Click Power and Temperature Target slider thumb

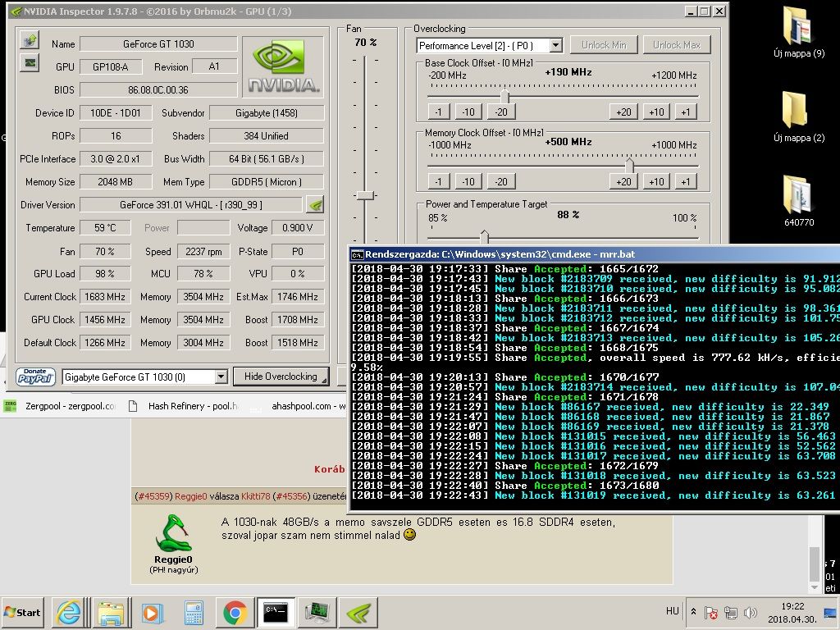coord(484,236)
